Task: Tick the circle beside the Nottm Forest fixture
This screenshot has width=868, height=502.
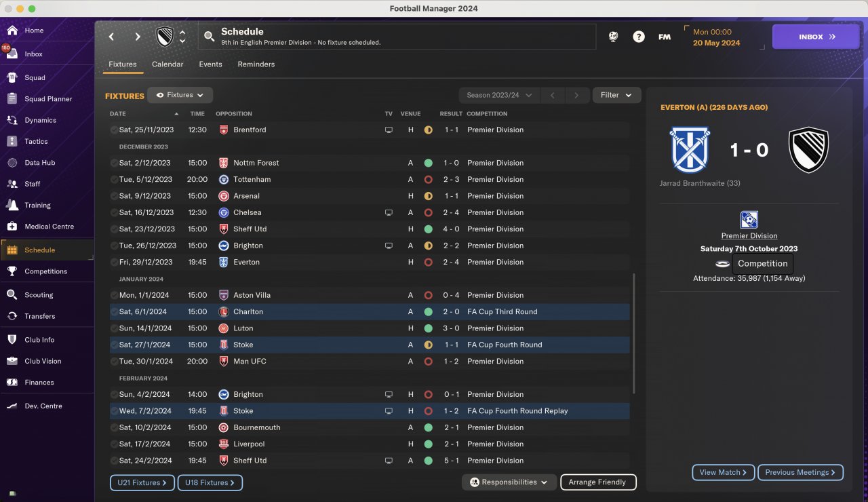Action: [x=114, y=163]
